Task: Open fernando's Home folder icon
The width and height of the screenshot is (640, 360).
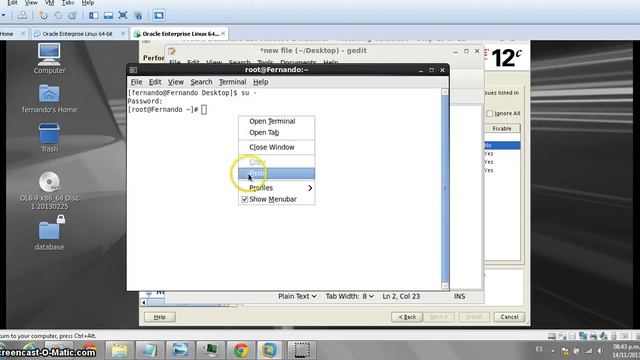Action: point(49,99)
